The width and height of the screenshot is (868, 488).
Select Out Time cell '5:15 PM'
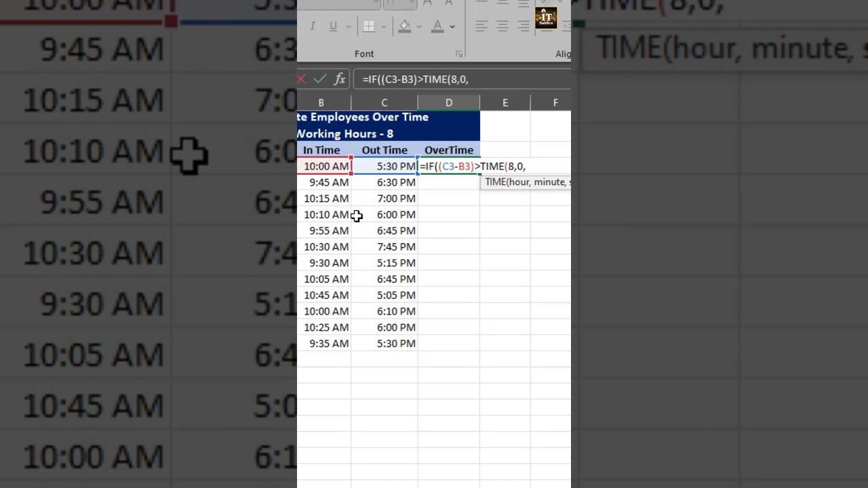(x=384, y=263)
